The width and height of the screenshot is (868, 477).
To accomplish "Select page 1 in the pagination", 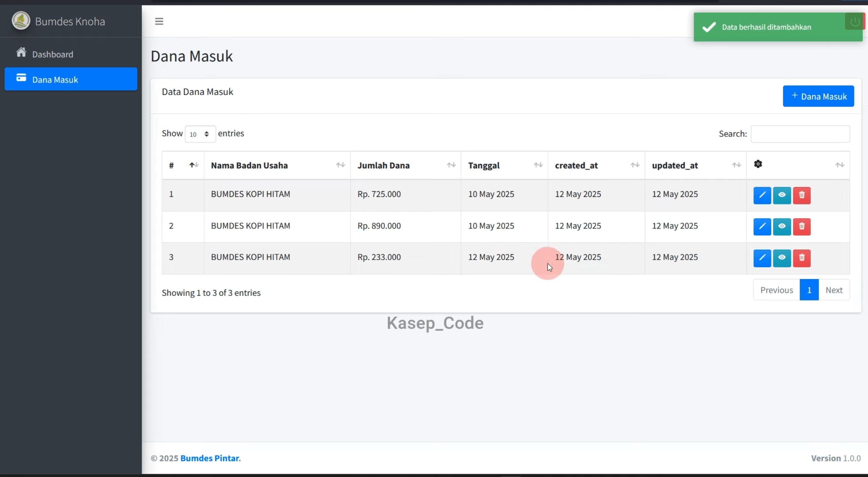I will (x=809, y=290).
